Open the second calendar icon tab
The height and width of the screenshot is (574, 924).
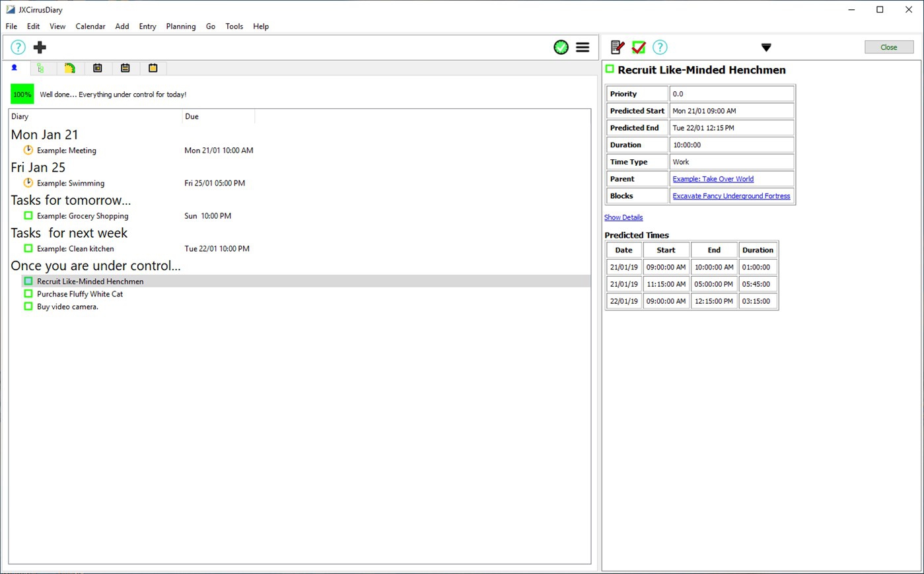tap(125, 68)
